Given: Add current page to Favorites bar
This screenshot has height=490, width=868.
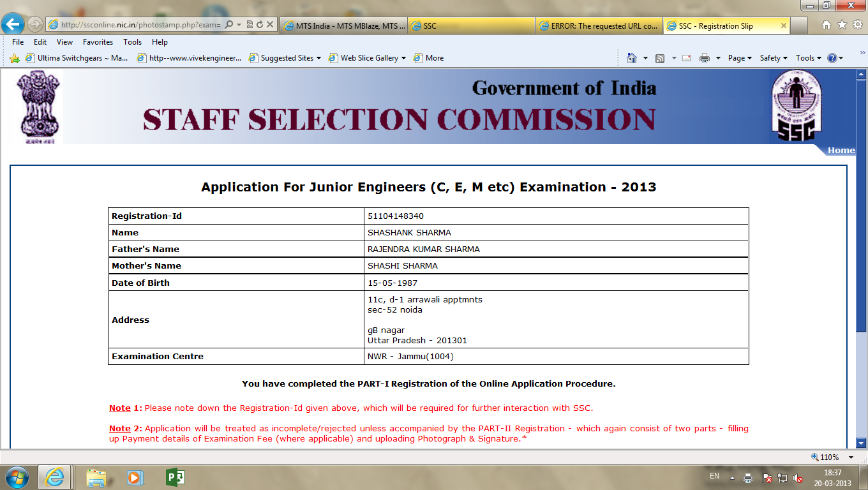Looking at the screenshot, I should click(x=15, y=58).
